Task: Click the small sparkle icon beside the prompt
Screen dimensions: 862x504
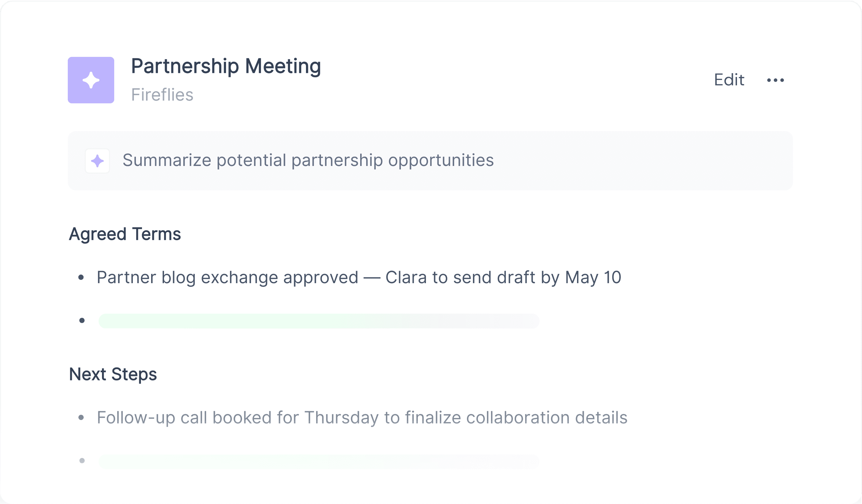Action: pyautogui.click(x=98, y=161)
